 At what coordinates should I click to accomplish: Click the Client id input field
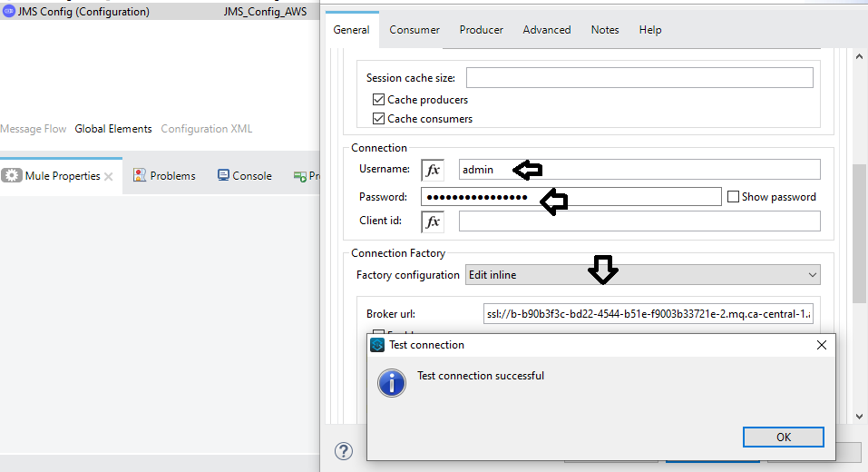[639, 221]
